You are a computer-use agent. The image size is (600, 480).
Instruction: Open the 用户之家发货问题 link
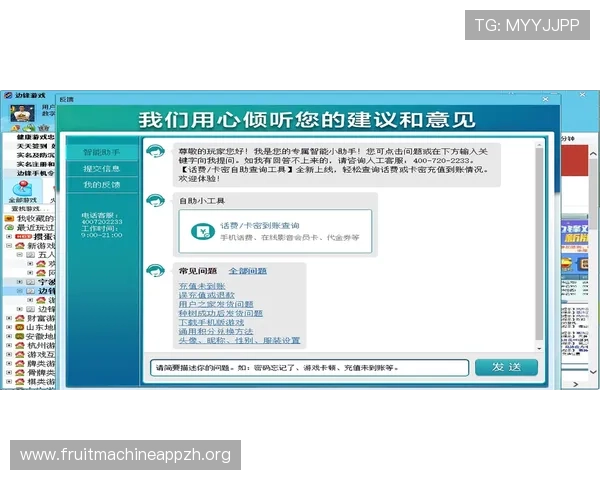(x=216, y=304)
